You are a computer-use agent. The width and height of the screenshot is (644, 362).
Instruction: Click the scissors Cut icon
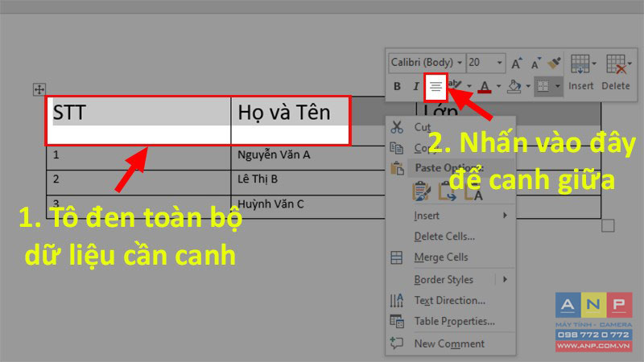point(397,127)
